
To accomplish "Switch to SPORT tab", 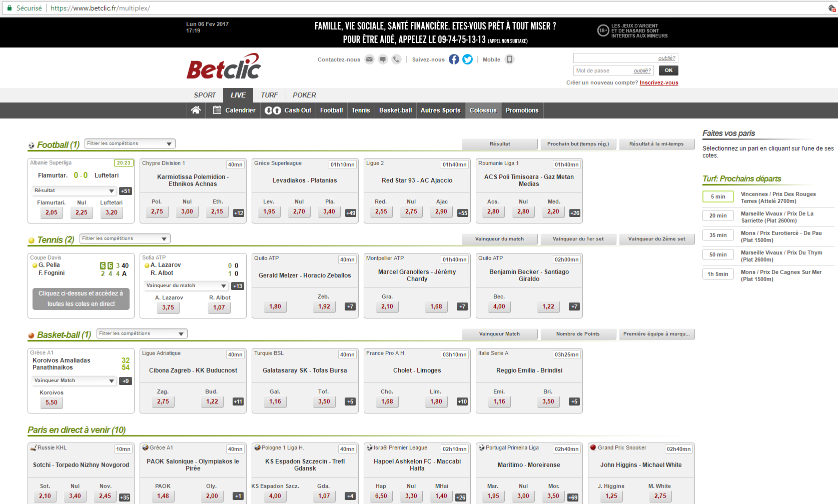I will click(205, 95).
